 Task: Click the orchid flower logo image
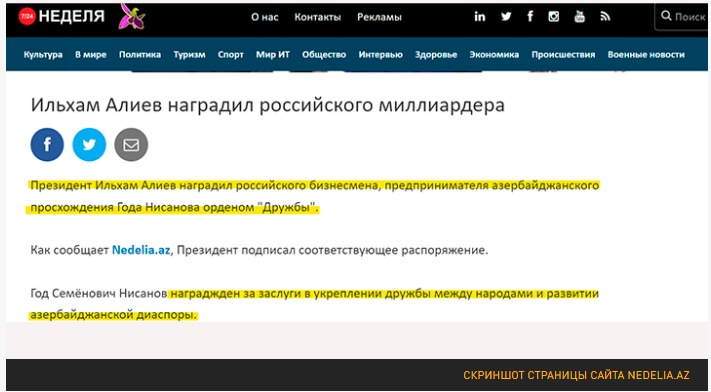(x=131, y=17)
